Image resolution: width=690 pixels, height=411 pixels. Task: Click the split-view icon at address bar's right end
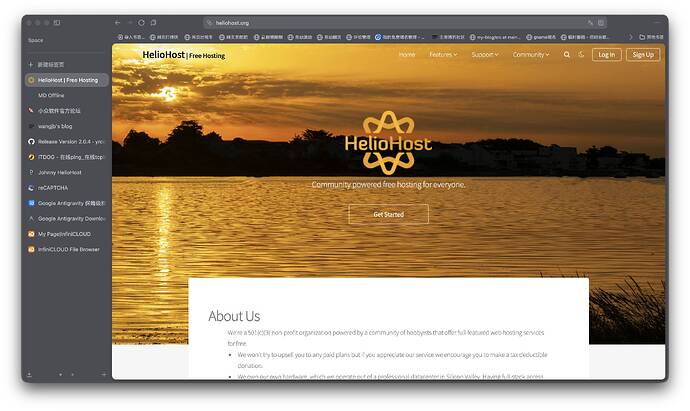[x=601, y=22]
